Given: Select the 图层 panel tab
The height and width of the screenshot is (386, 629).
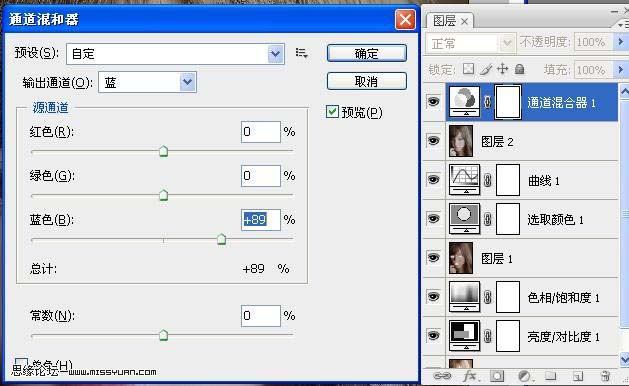Looking at the screenshot, I should [450, 21].
